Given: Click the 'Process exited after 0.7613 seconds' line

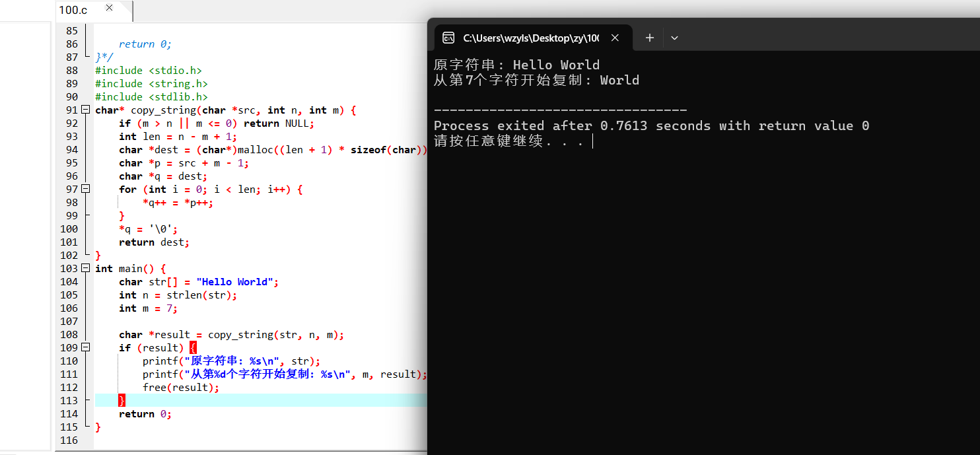Looking at the screenshot, I should [651, 125].
